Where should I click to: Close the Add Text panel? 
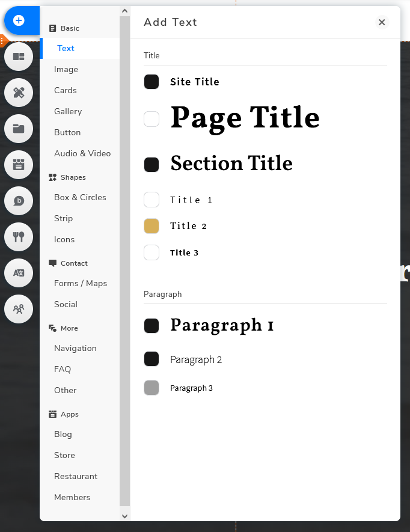(382, 22)
